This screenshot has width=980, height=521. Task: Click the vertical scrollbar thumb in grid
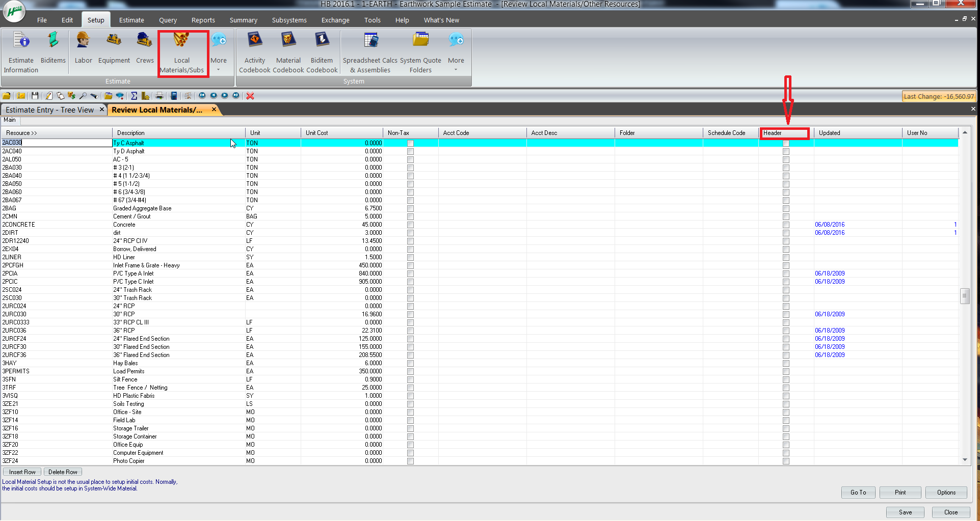pos(964,296)
